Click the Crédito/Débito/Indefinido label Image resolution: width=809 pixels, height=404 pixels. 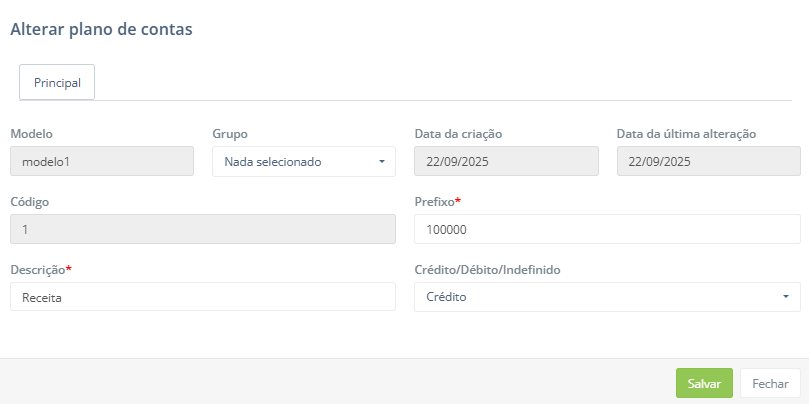point(492,269)
